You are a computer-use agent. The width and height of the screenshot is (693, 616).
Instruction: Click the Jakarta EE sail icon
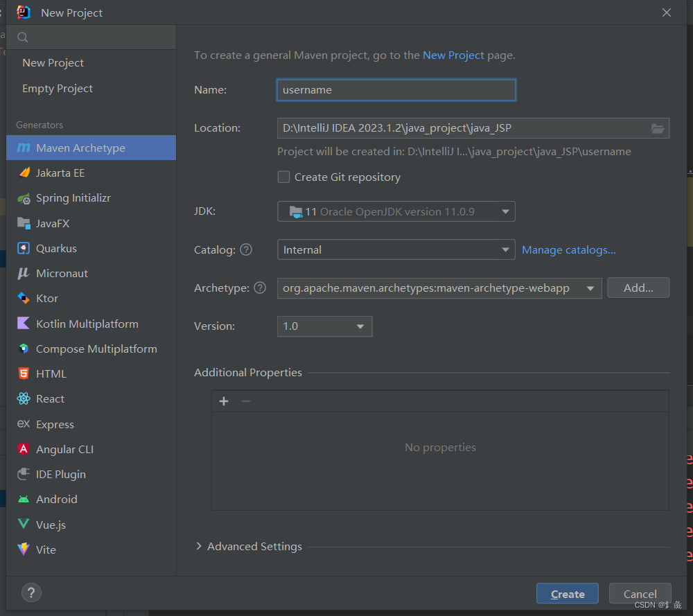(24, 173)
